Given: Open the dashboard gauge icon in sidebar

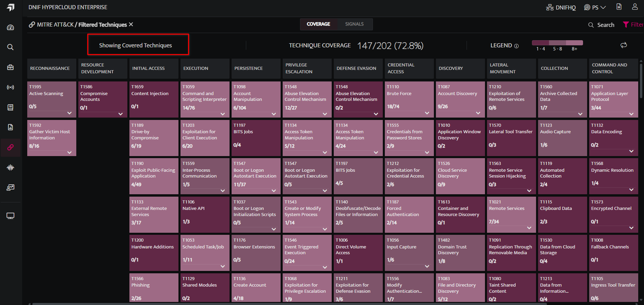Looking at the screenshot, I should coord(11,27).
